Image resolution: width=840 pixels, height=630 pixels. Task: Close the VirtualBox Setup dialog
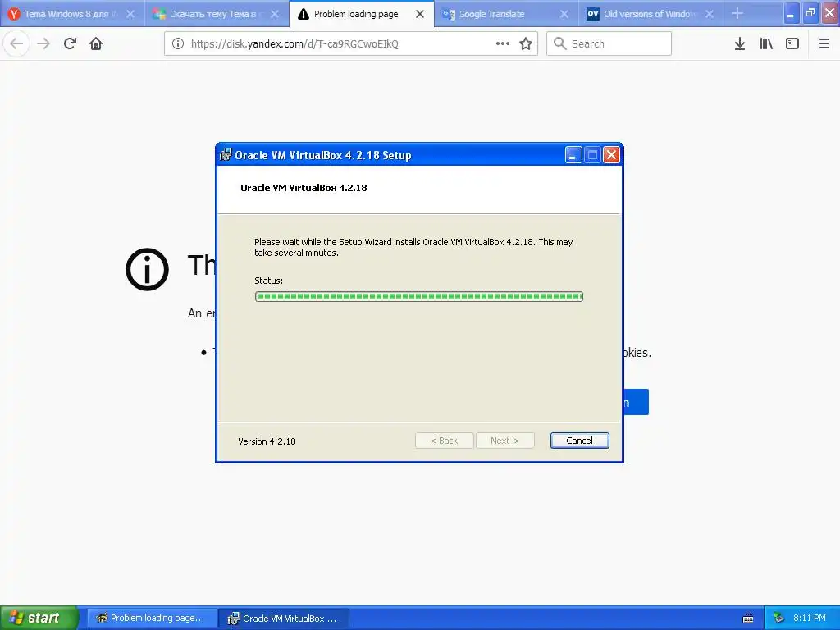click(x=611, y=155)
